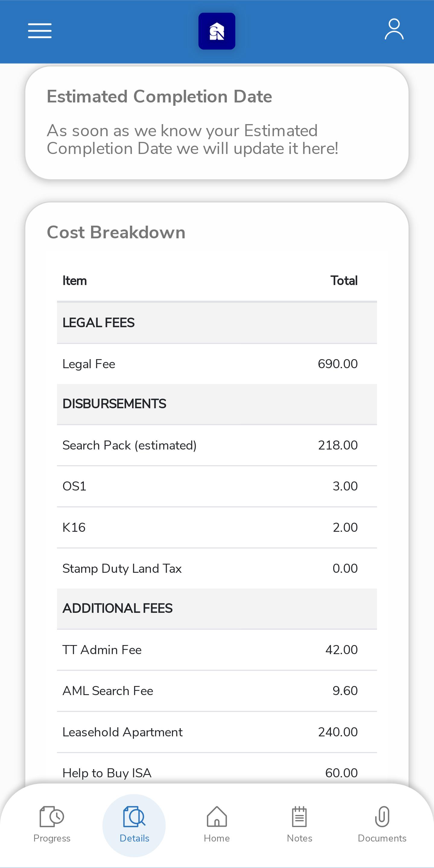Open the user profile icon
Screen dimensions: 434x868
pyautogui.click(x=394, y=29)
